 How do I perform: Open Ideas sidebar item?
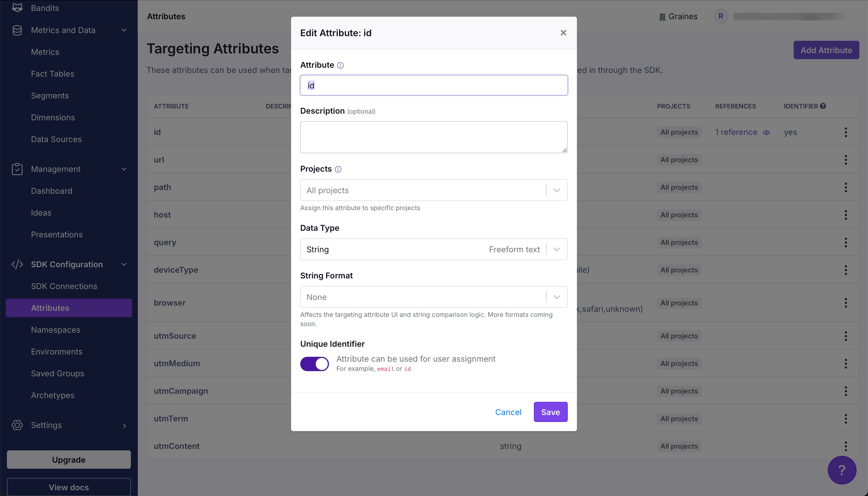(41, 213)
